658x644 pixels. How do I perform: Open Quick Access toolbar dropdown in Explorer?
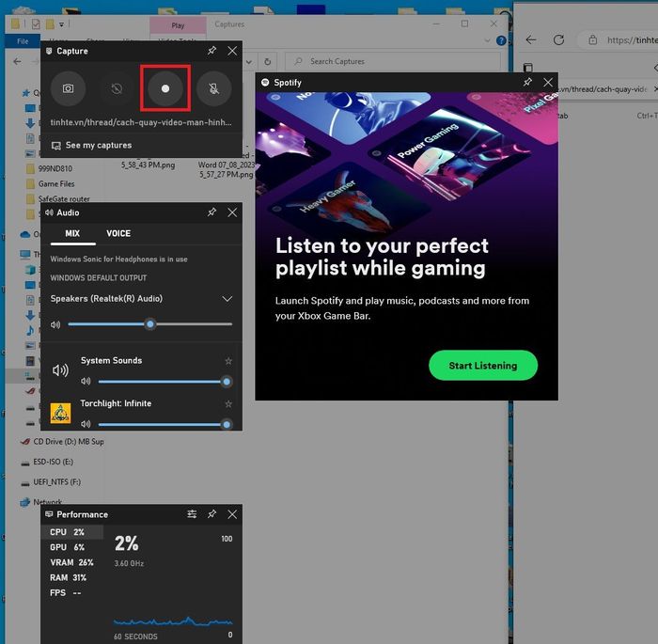pos(62,24)
